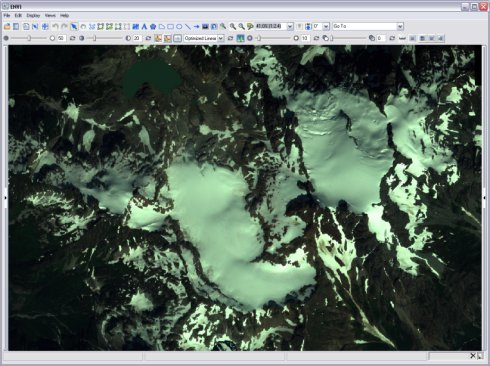
Task: Open the Go To dropdown arrow
Action: [x=400, y=26]
